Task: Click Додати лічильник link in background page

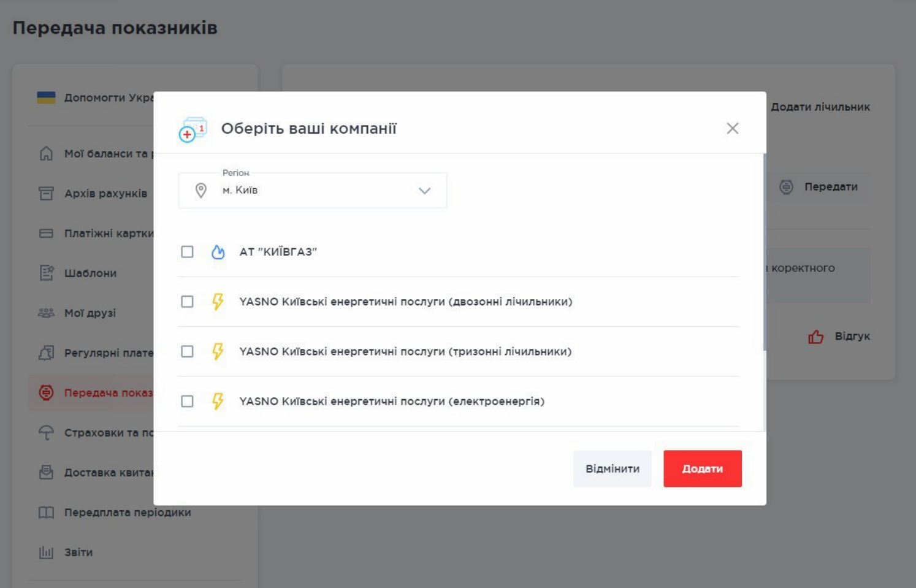Action: point(820,107)
